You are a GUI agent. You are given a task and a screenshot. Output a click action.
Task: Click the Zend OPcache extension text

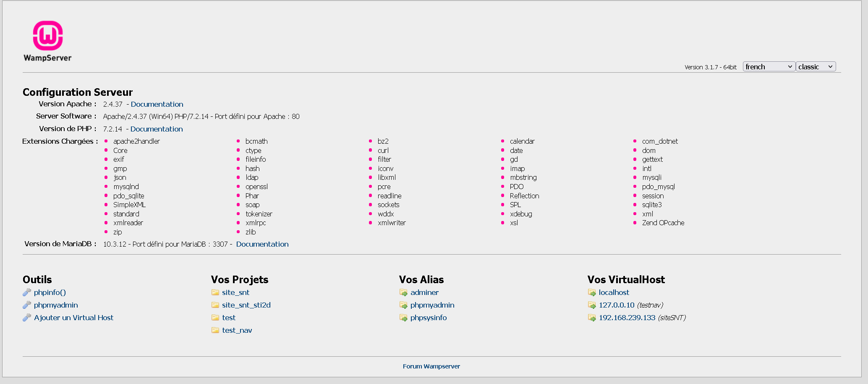point(663,223)
